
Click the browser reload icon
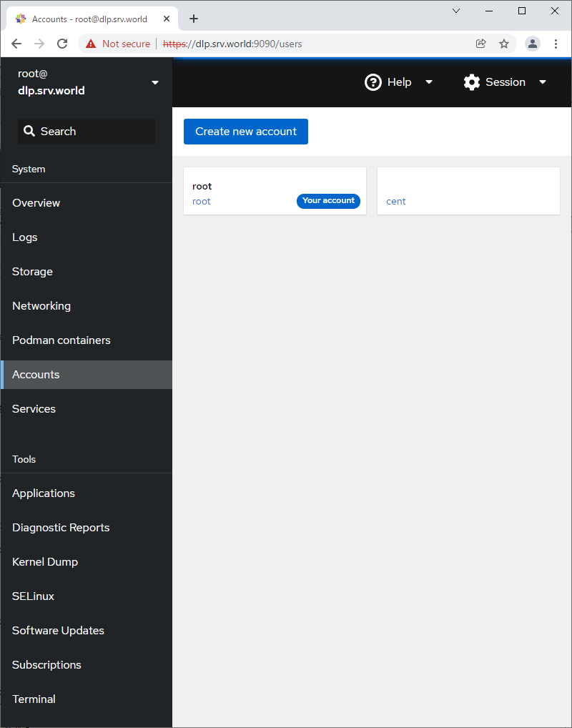coord(62,44)
